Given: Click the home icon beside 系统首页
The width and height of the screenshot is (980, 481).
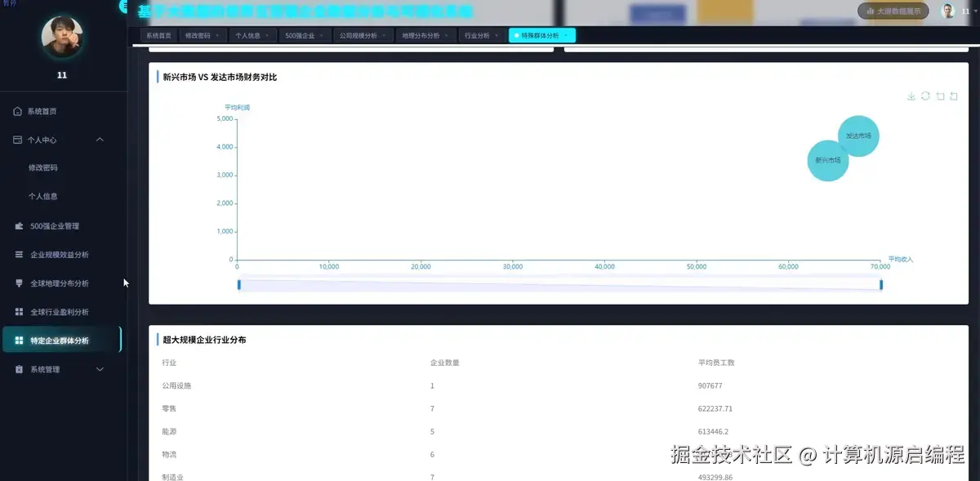Looking at the screenshot, I should 18,111.
